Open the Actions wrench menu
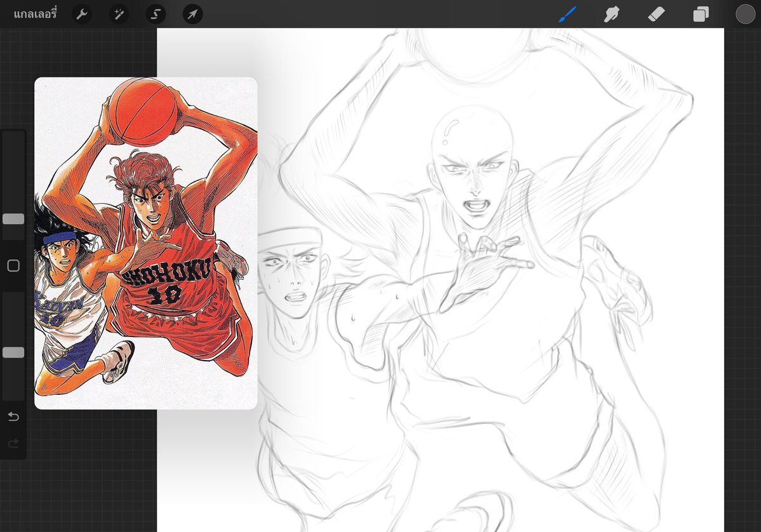This screenshot has height=532, width=761. pos(81,14)
